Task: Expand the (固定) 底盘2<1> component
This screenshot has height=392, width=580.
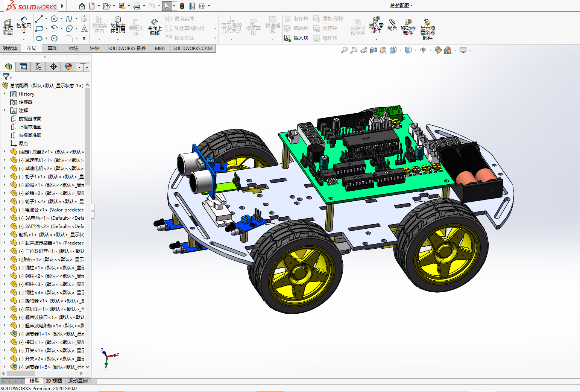Action: point(5,152)
